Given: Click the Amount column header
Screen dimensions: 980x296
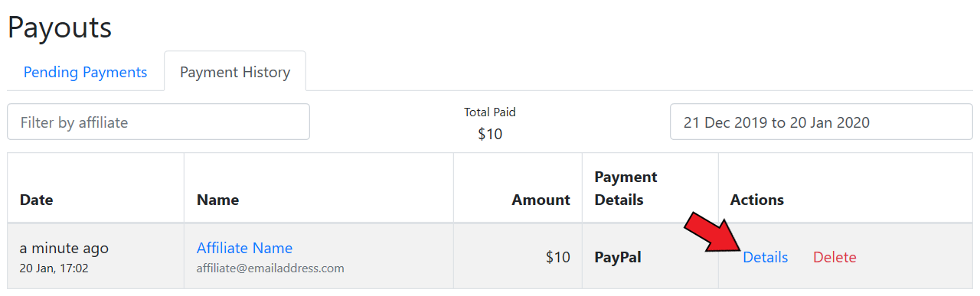Looking at the screenshot, I should 541,200.
